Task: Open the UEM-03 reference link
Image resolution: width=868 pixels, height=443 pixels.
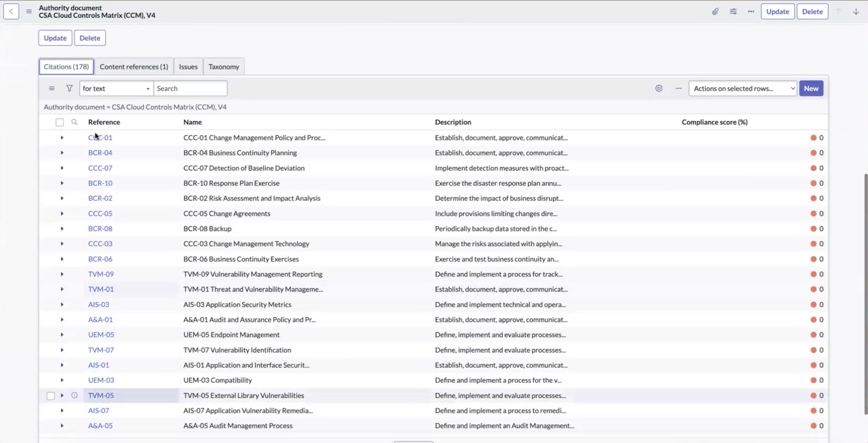Action: tap(101, 380)
